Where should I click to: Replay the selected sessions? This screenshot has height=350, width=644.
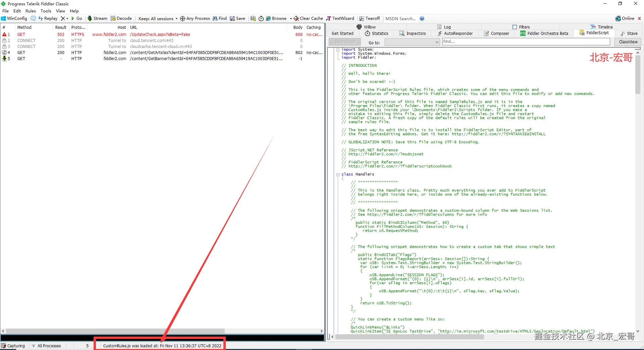pyautogui.click(x=48, y=18)
